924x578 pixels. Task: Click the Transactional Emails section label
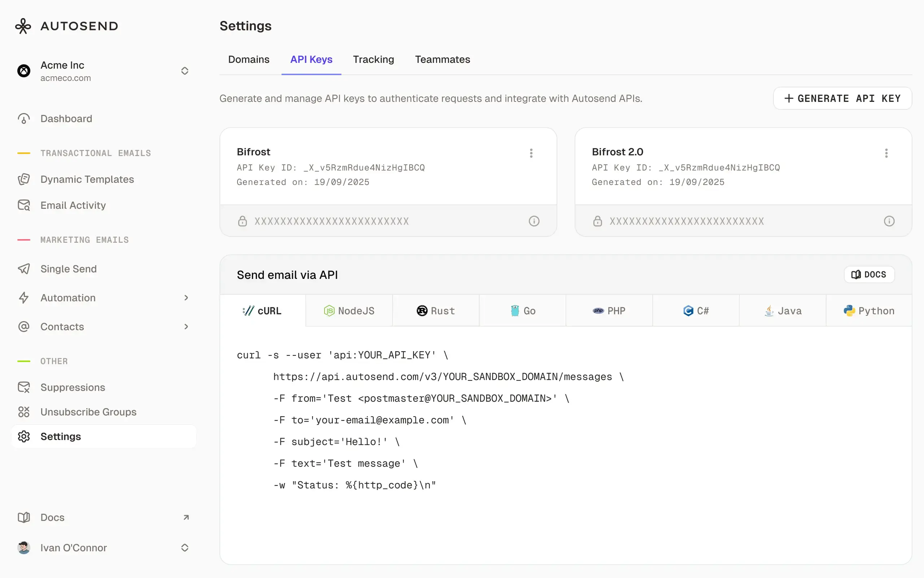point(95,153)
